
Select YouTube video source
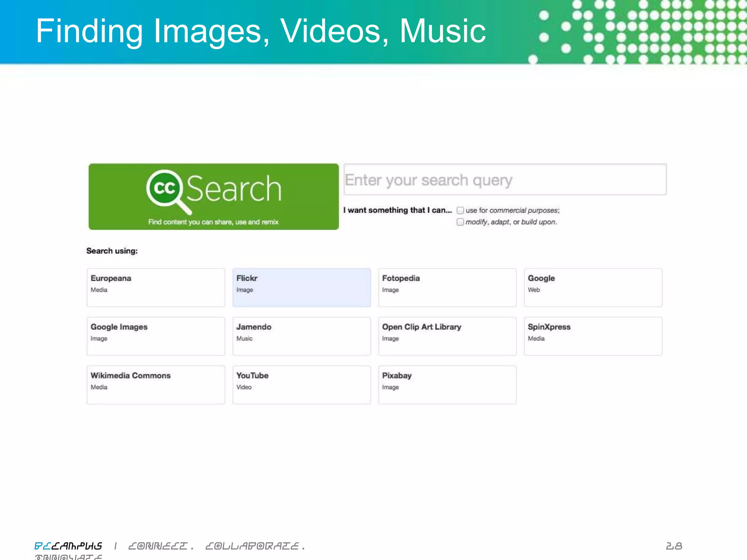(x=301, y=385)
